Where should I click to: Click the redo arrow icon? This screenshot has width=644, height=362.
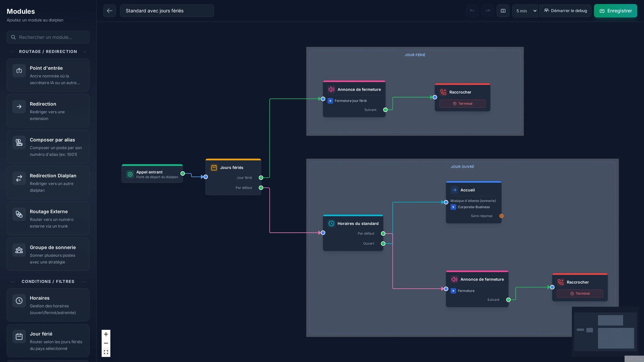488,11
